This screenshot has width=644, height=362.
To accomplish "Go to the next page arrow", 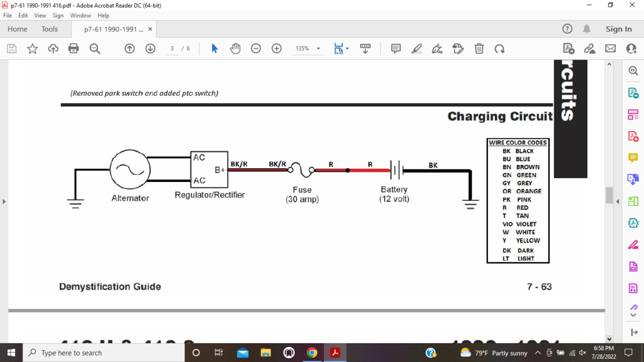I will (x=150, y=48).
